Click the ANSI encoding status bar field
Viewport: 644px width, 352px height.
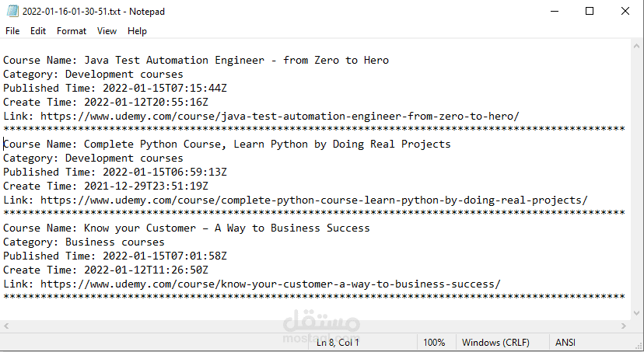tap(565, 343)
